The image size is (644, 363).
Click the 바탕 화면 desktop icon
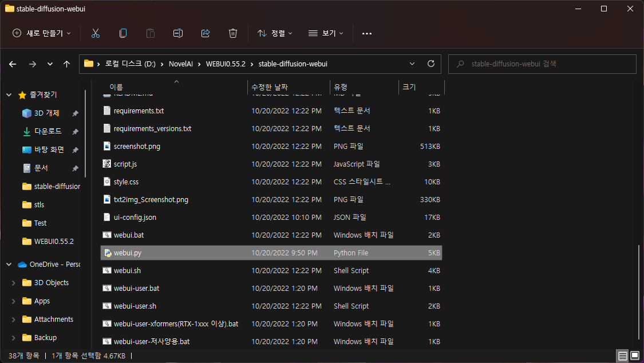point(27,150)
